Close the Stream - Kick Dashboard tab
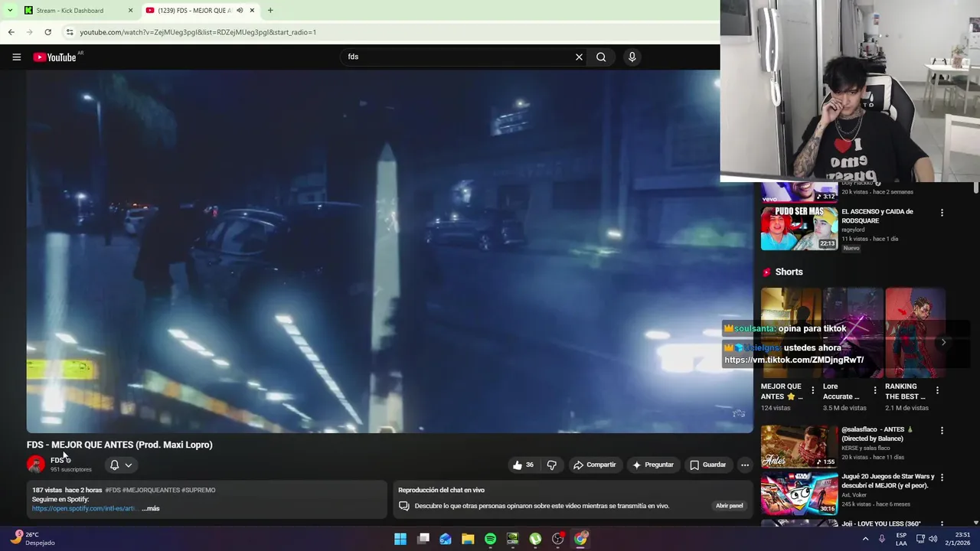Image resolution: width=980 pixels, height=551 pixels. [130, 10]
